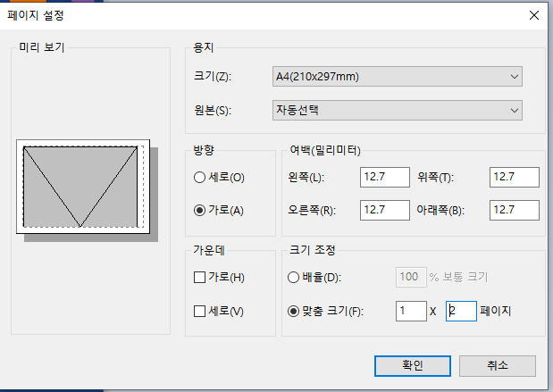The image size is (553, 392).
Task: Click the 원본(S): label text
Action: tap(213, 111)
